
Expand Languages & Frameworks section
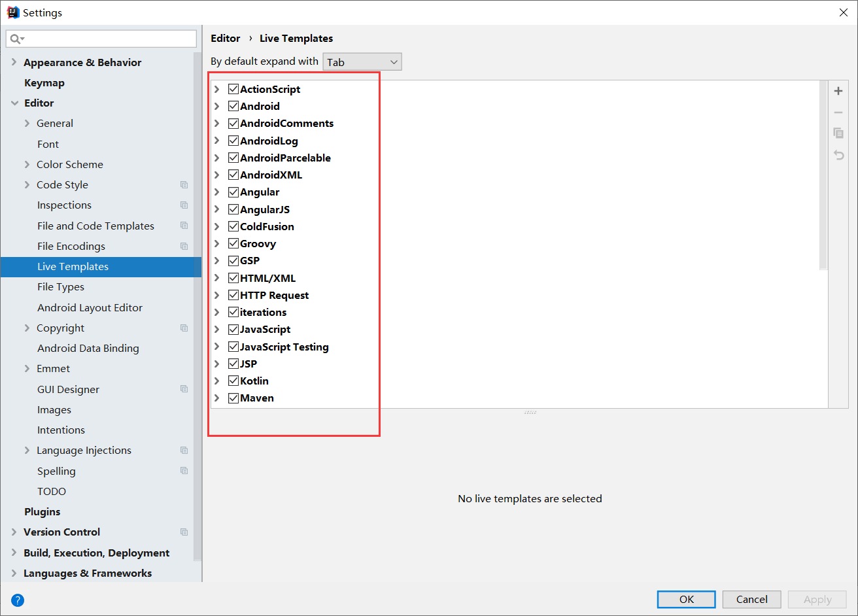point(14,573)
